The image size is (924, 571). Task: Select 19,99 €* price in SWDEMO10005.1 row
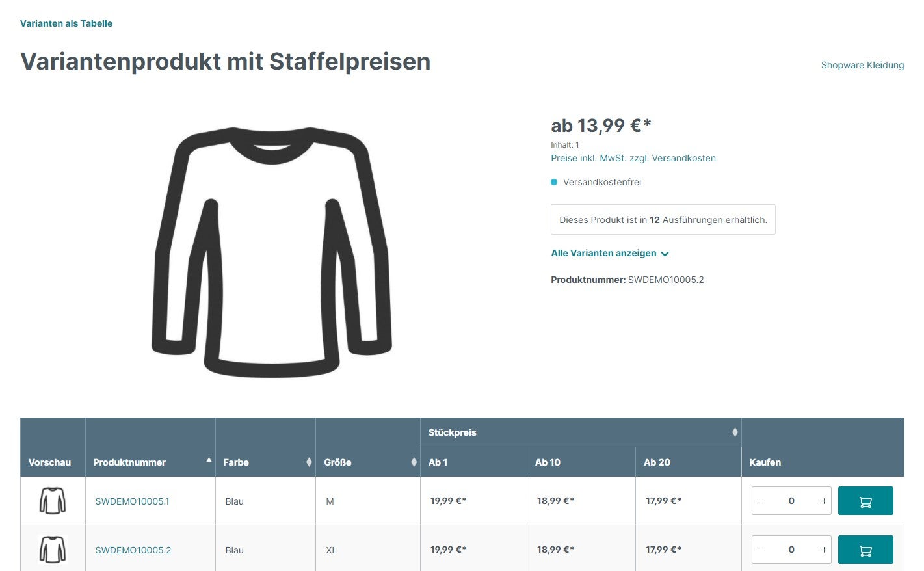click(448, 501)
